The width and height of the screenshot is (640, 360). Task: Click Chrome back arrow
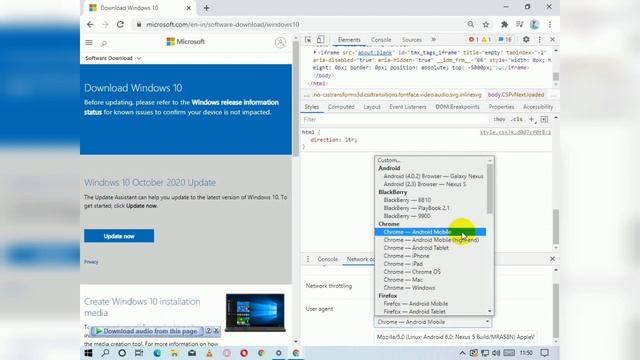click(90, 24)
